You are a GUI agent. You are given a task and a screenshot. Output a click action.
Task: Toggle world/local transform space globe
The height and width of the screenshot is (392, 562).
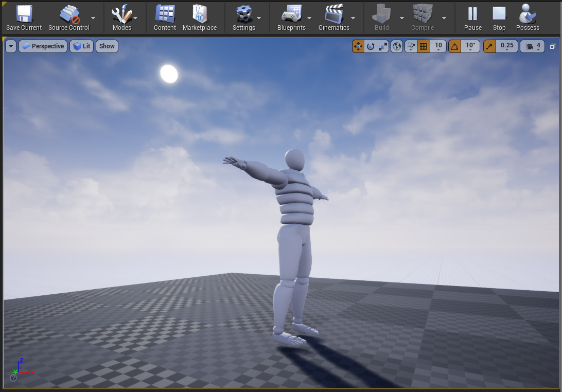click(397, 46)
